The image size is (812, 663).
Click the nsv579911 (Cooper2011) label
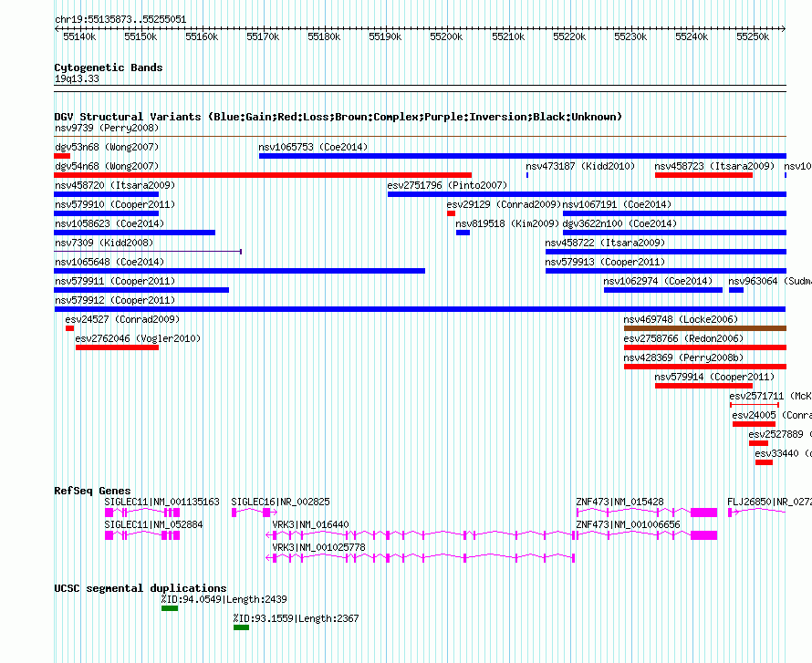[x=115, y=281]
